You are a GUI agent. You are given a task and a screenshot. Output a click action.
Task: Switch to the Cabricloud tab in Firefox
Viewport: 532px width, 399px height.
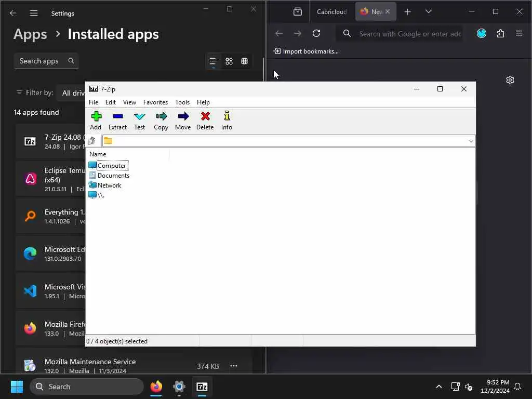tap(331, 12)
